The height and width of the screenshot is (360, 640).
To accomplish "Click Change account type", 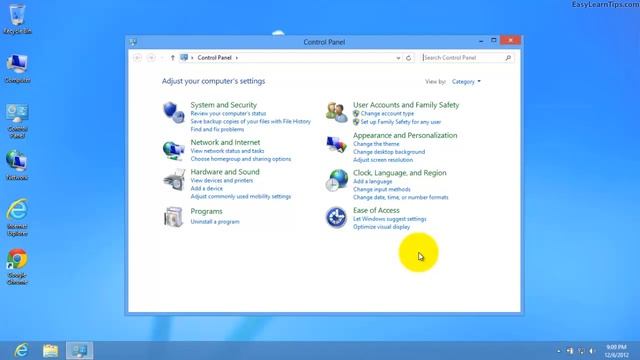I will (387, 113).
